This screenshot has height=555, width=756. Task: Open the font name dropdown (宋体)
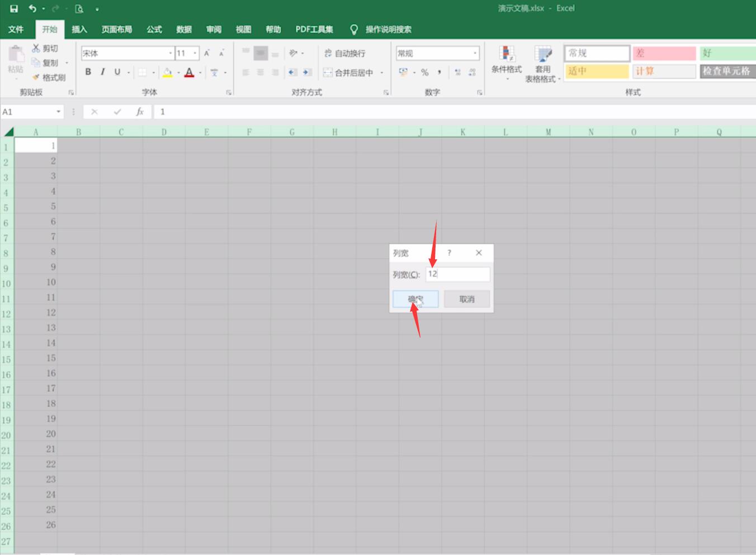[171, 53]
